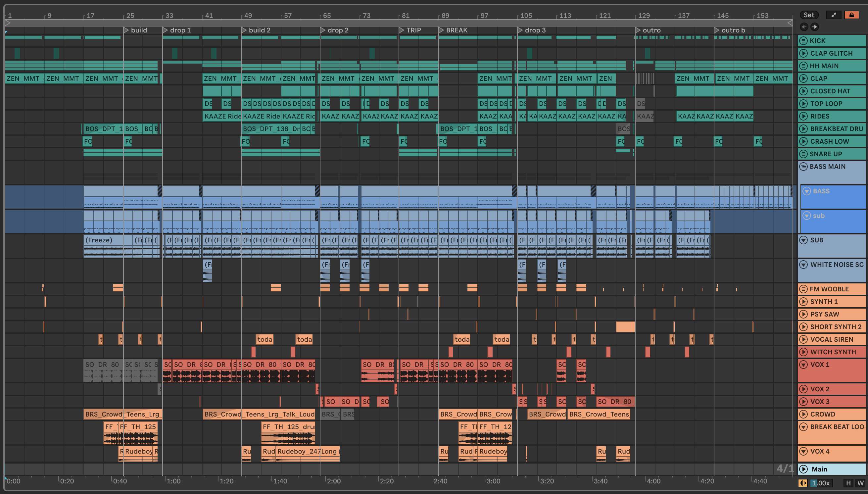Click the FM WOOBLE track icon
This screenshot has height=494, width=868.
click(x=803, y=289)
